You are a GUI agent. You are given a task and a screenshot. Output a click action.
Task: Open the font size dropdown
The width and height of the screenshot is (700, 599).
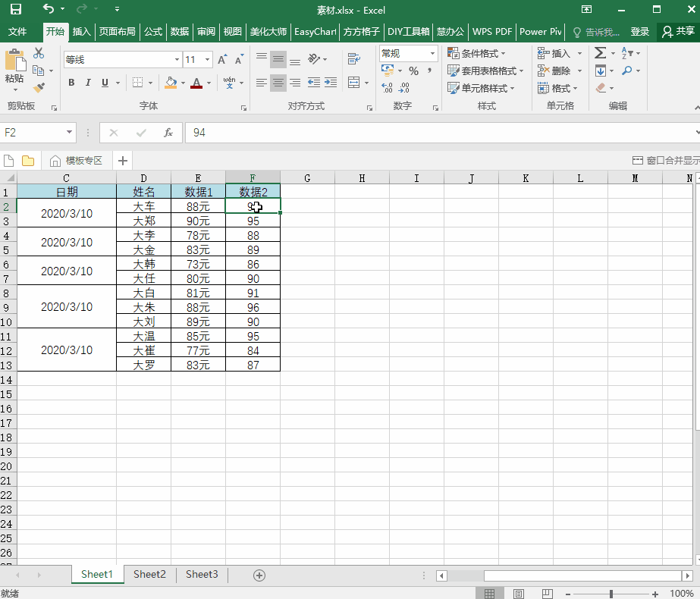[x=208, y=59]
